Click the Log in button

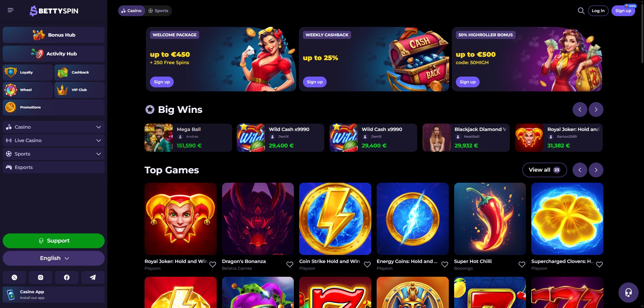tap(598, 11)
